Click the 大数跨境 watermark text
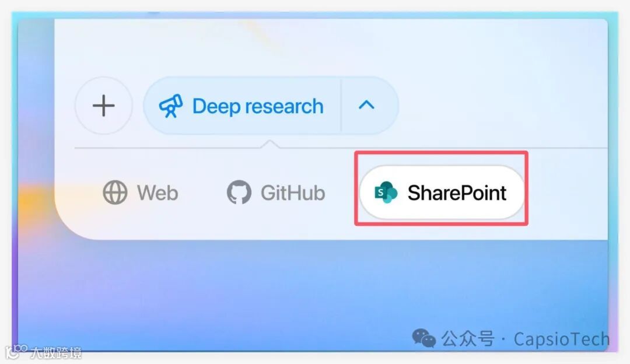This screenshot has height=364, width=630. (56, 353)
